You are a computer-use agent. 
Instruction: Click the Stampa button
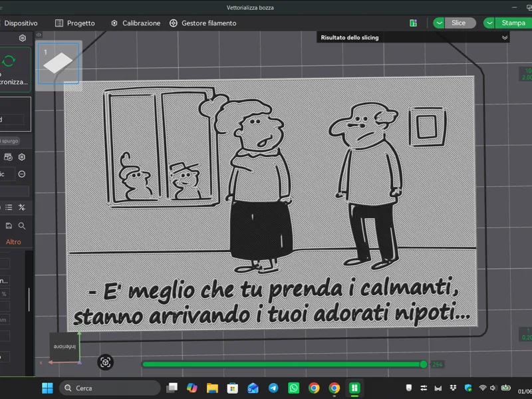513,23
